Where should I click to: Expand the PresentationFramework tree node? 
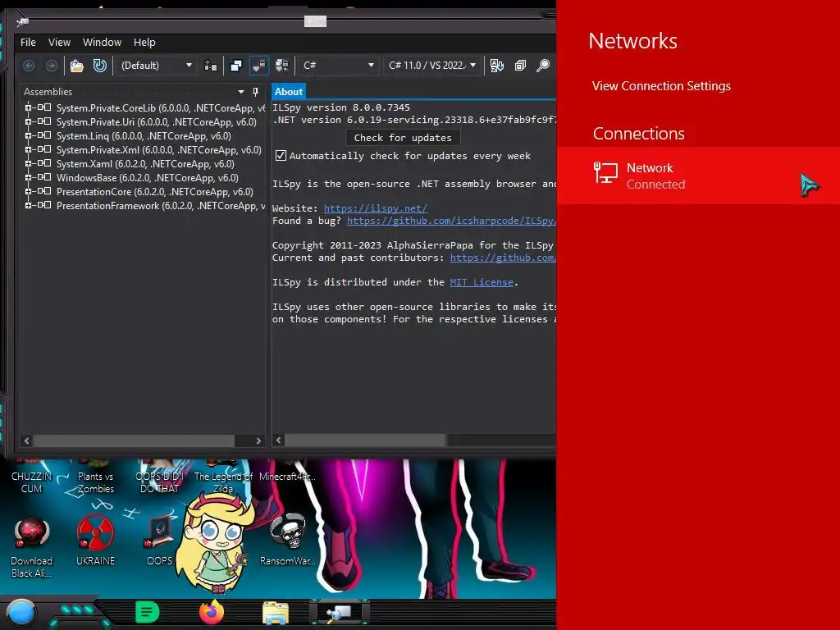pos(28,205)
